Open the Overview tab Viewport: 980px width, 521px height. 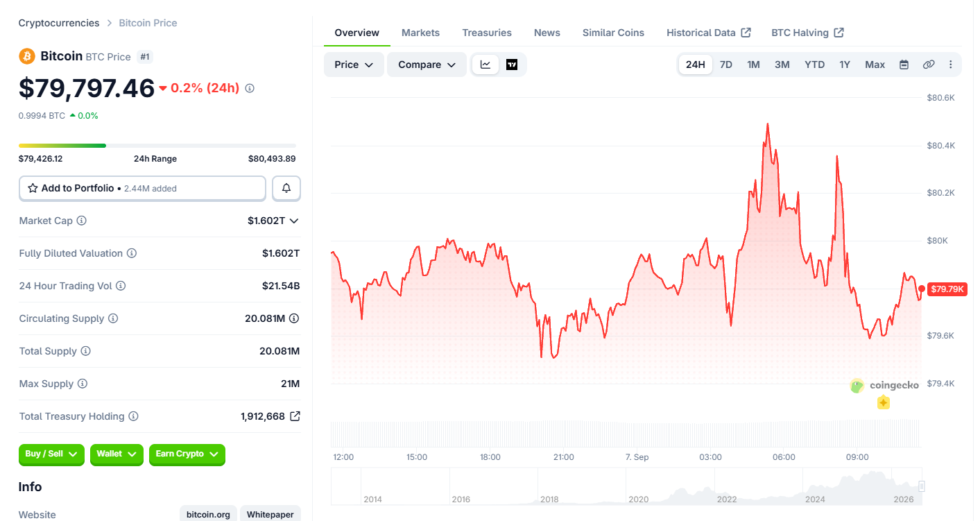(x=356, y=33)
